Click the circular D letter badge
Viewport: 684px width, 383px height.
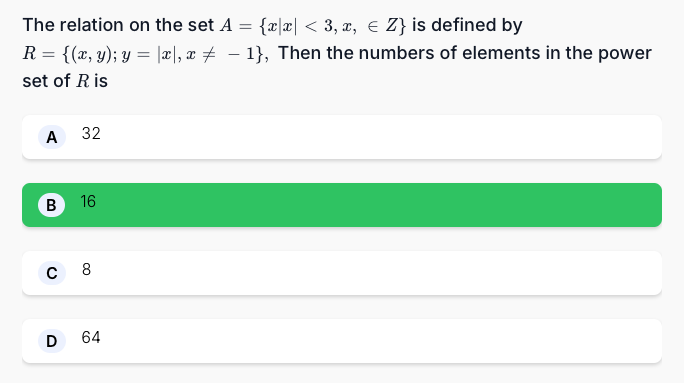tap(52, 341)
